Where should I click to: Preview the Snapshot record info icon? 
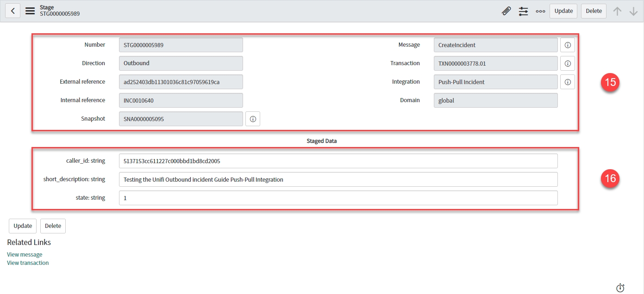(x=253, y=119)
